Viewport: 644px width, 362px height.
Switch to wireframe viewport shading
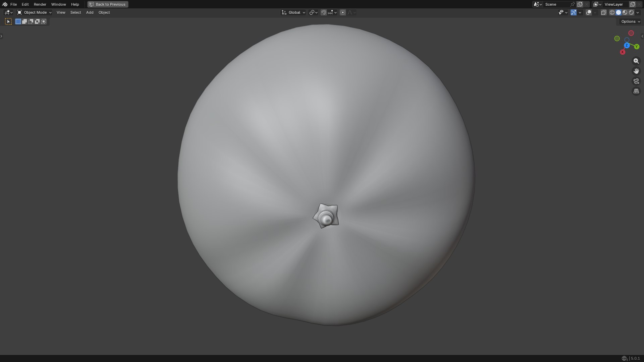[x=612, y=12]
